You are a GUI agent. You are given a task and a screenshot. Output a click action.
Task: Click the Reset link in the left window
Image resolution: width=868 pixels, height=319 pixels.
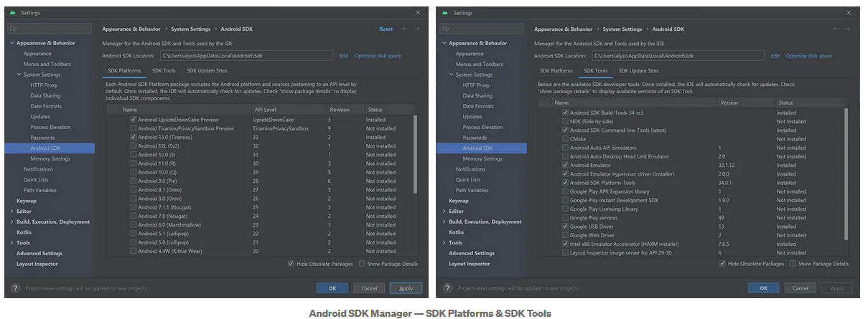[386, 29]
